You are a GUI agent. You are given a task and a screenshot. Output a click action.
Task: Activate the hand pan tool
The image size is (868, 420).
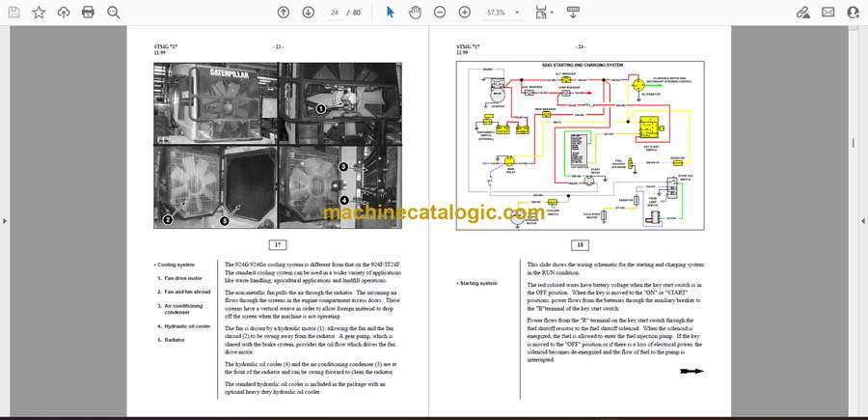pyautogui.click(x=415, y=13)
